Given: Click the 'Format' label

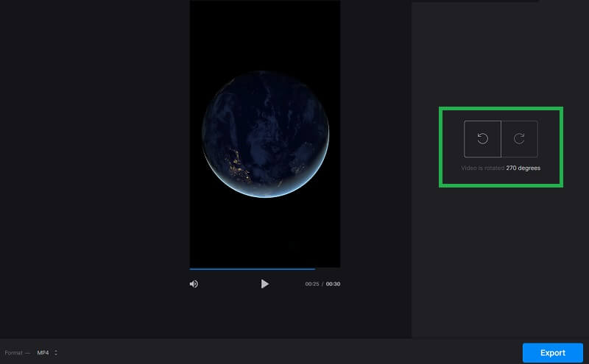Looking at the screenshot, I should [x=13, y=353].
